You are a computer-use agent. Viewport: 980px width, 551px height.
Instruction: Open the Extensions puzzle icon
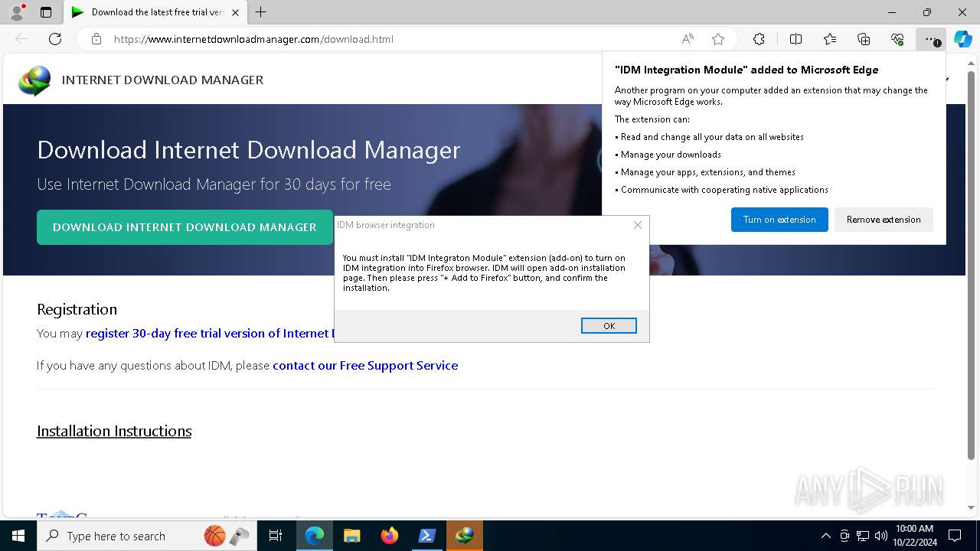[759, 39]
